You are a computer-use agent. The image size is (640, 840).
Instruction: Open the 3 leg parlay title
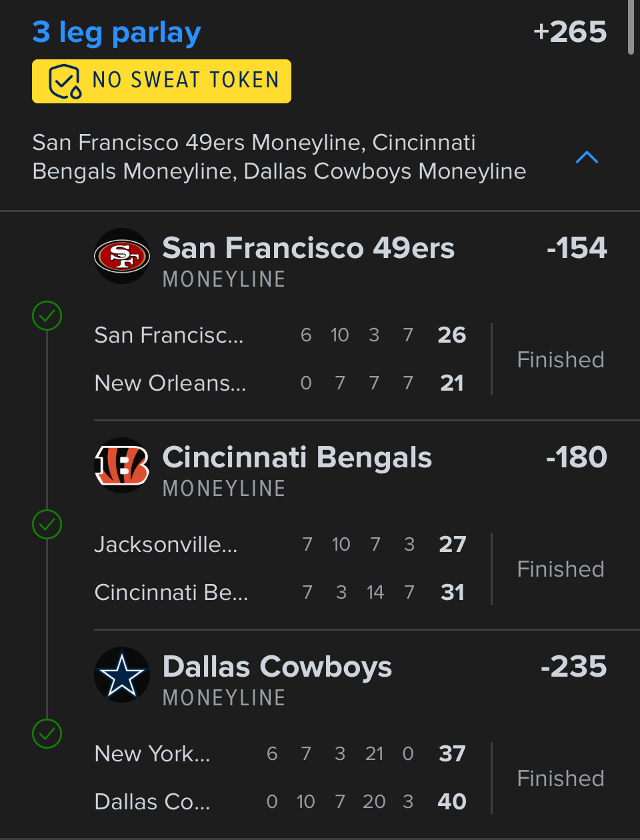(x=117, y=32)
